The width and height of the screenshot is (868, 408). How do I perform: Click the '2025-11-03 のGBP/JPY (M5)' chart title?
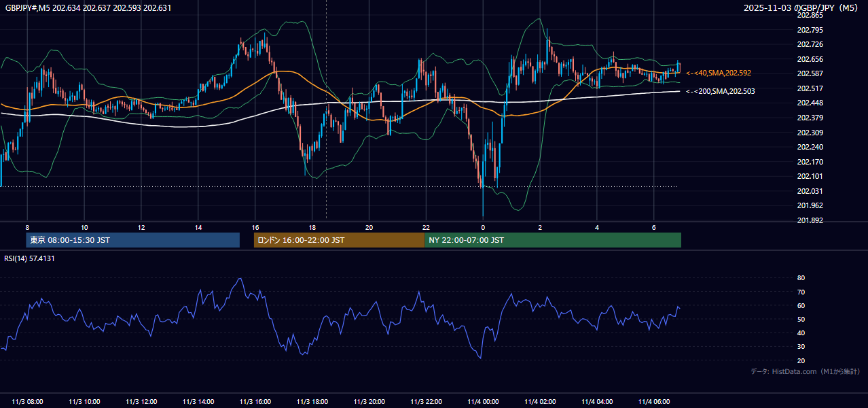click(801, 8)
